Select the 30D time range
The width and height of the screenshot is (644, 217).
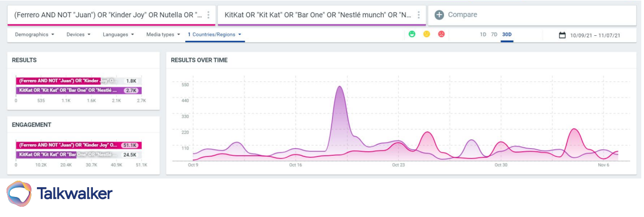[507, 35]
